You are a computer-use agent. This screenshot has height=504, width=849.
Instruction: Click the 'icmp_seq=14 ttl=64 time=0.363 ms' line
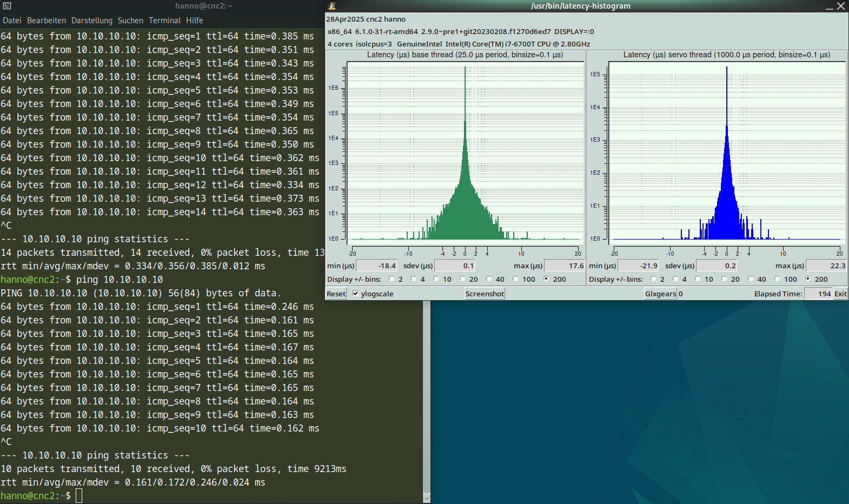click(160, 212)
